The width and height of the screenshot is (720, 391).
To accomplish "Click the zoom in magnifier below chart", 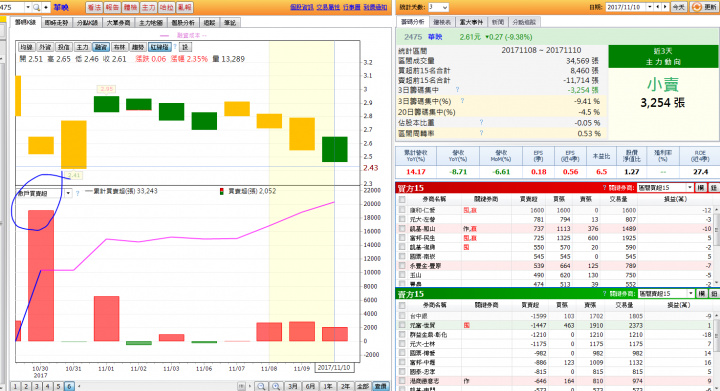I will point(276,386).
